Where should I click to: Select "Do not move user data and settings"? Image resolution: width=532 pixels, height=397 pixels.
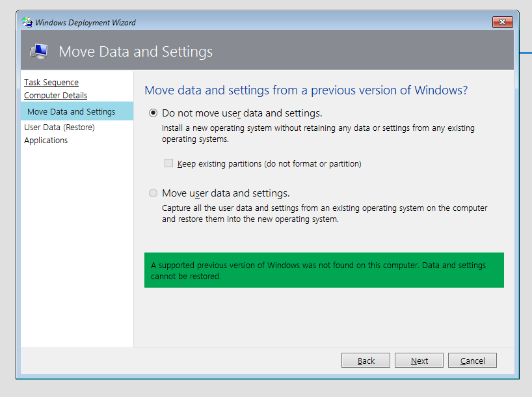[x=153, y=112]
